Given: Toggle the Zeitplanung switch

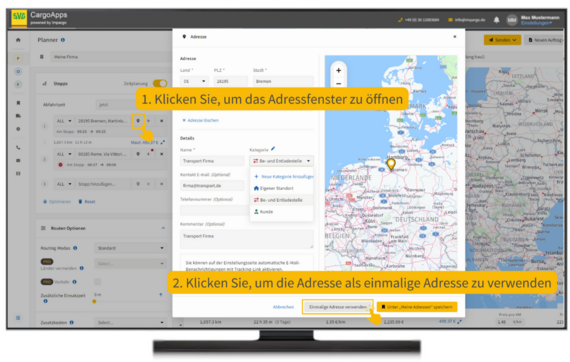Looking at the screenshot, I should click(x=160, y=83).
